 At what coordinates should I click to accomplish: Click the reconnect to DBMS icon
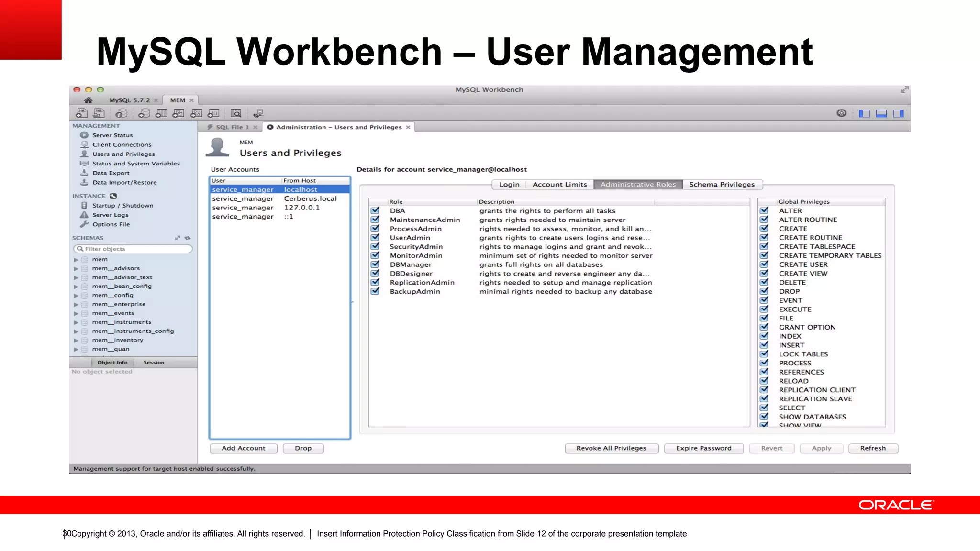point(258,113)
